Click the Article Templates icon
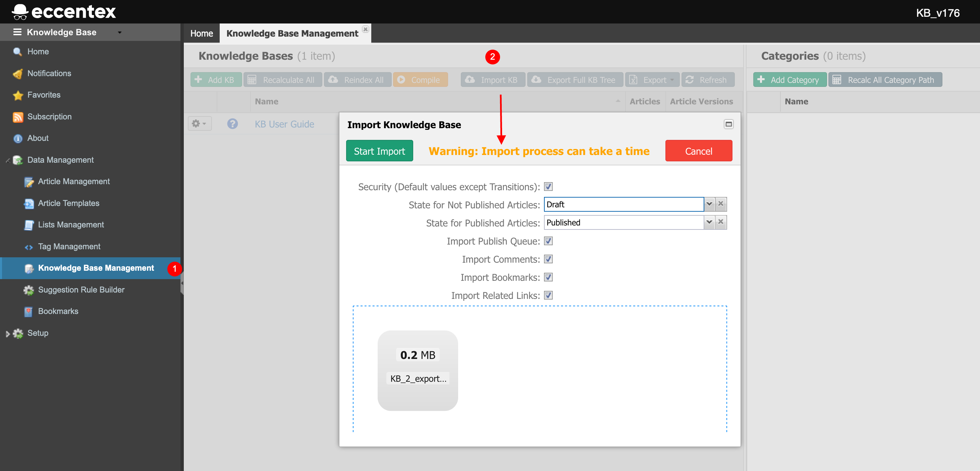 [29, 204]
